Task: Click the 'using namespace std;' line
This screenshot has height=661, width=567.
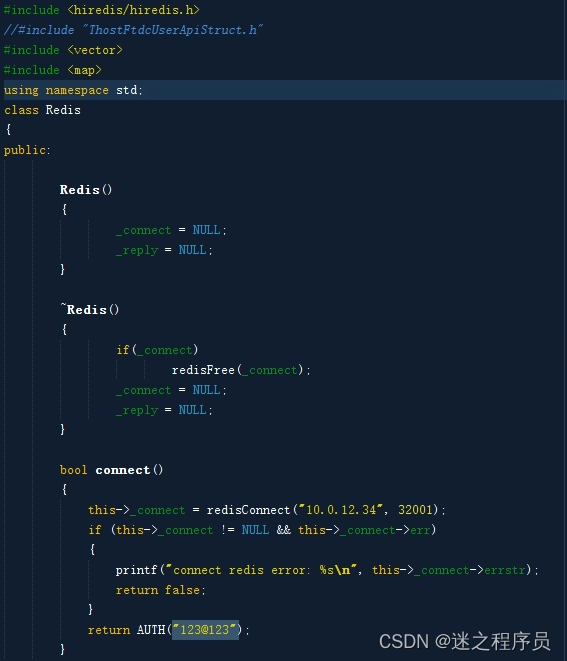Action: click(73, 90)
